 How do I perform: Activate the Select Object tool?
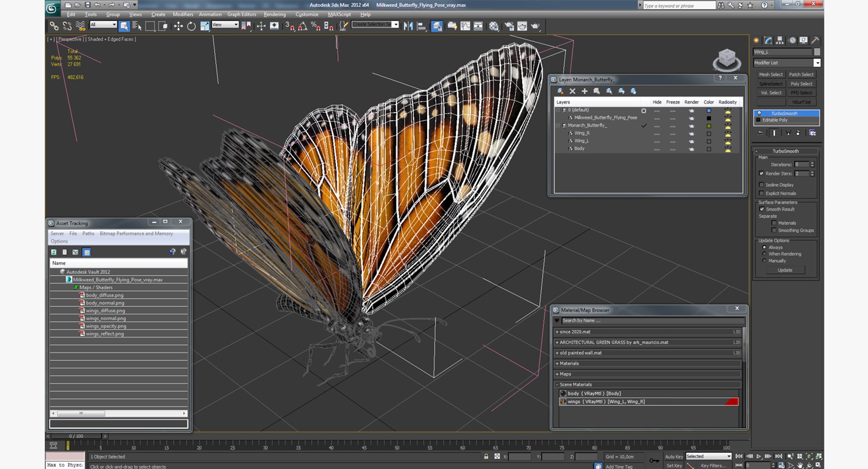pyautogui.click(x=124, y=26)
